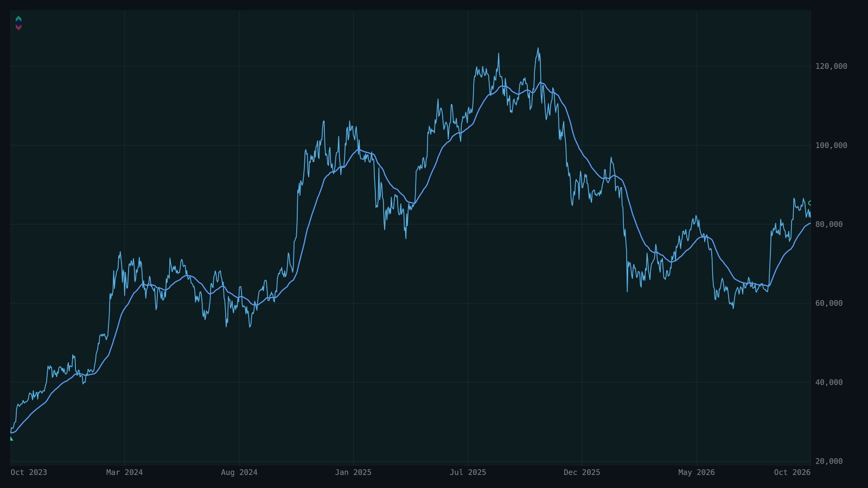Click the Jan 2025 date label

[x=353, y=472]
